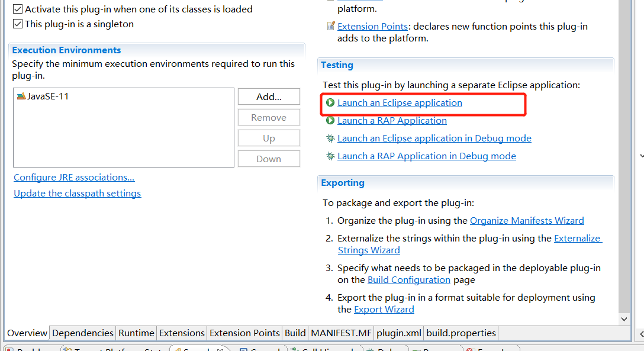Switch to the Build tab

[295, 333]
